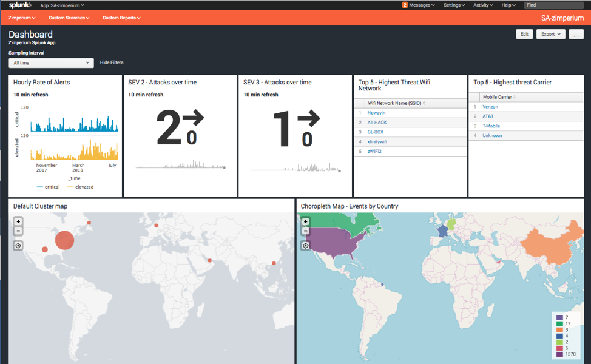This screenshot has width=591, height=364.
Task: Open the Messages menu
Action: tap(422, 5)
